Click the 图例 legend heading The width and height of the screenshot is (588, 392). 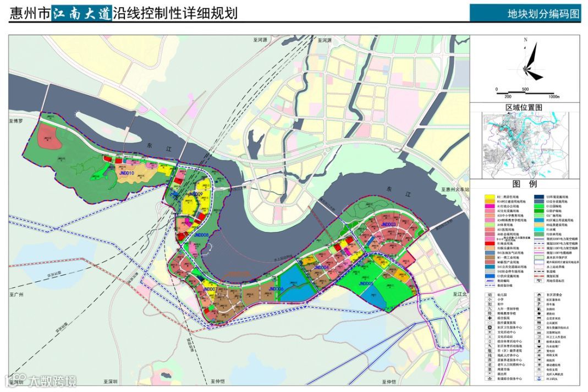(525, 184)
